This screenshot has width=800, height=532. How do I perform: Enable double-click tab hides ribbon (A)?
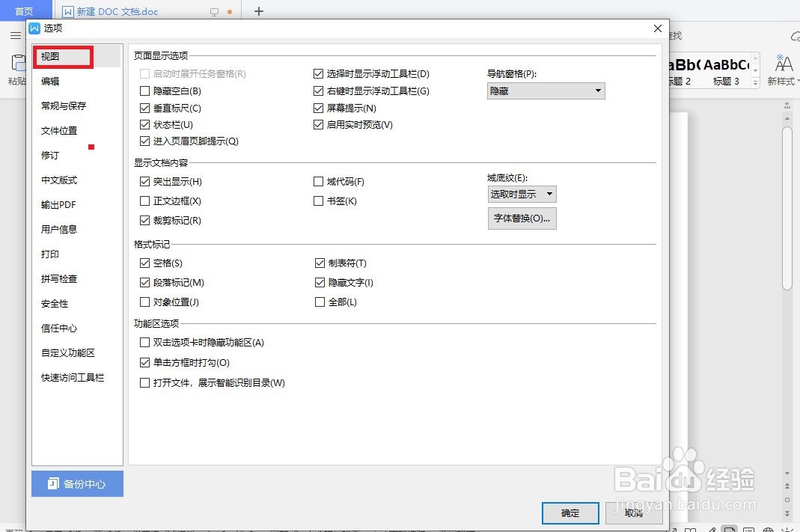(145, 342)
